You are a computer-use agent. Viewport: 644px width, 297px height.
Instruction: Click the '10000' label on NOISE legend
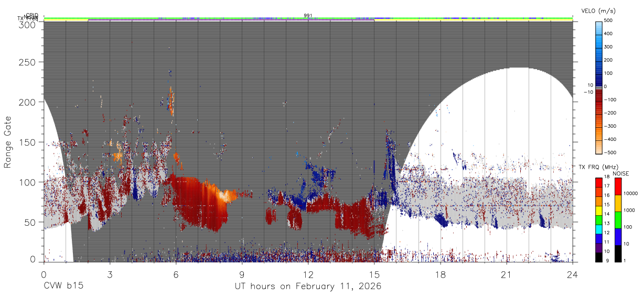click(x=631, y=193)
